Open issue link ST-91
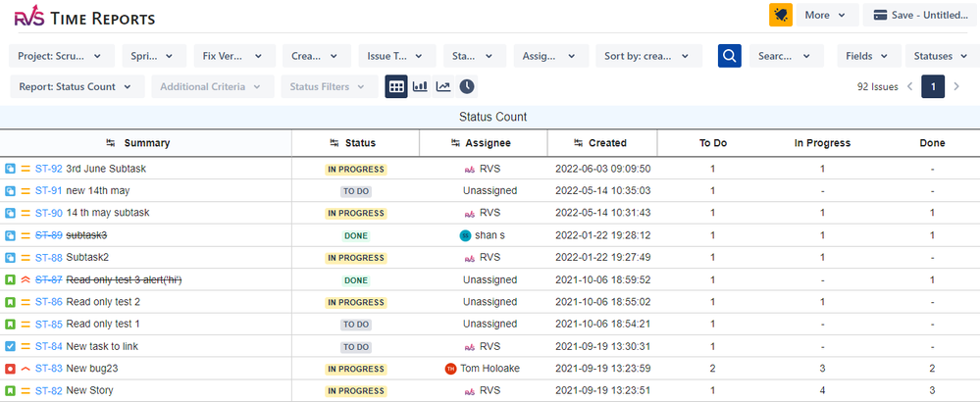 (x=49, y=191)
